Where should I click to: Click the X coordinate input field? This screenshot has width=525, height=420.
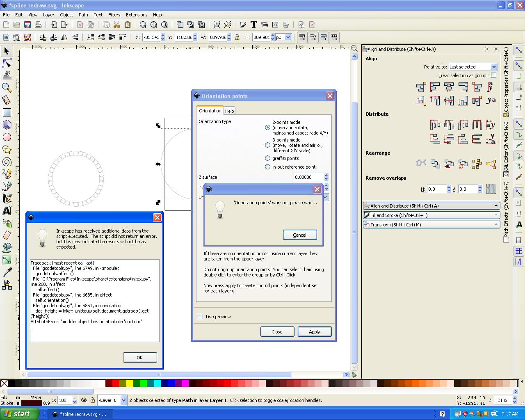coord(151,37)
